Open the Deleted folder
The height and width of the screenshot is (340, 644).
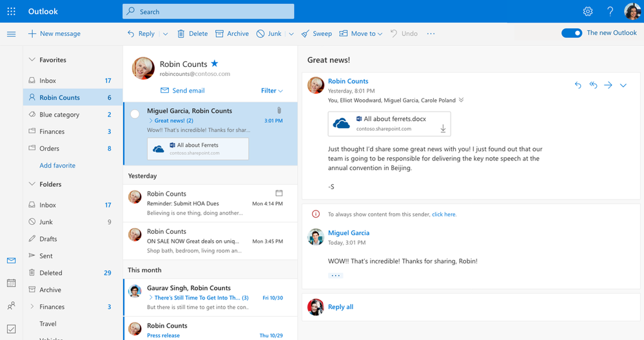51,273
